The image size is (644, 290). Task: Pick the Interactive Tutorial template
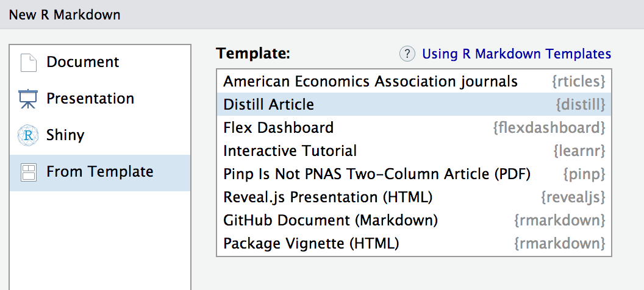(290, 151)
